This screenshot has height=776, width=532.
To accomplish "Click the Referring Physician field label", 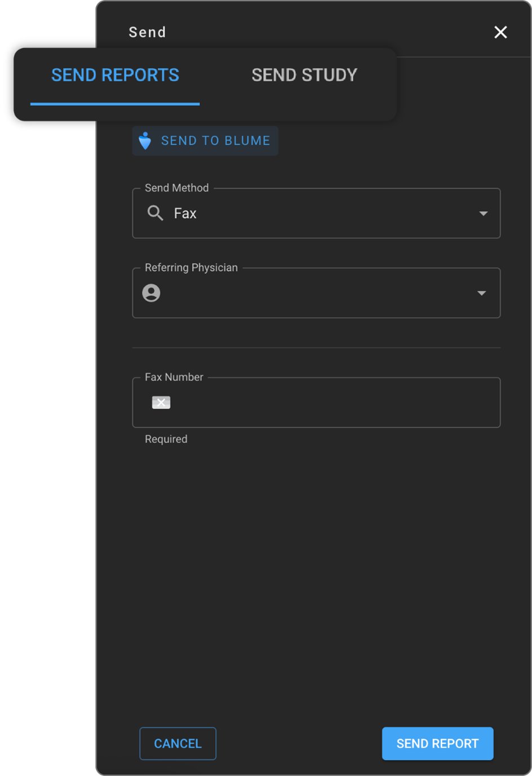I will coord(191,268).
